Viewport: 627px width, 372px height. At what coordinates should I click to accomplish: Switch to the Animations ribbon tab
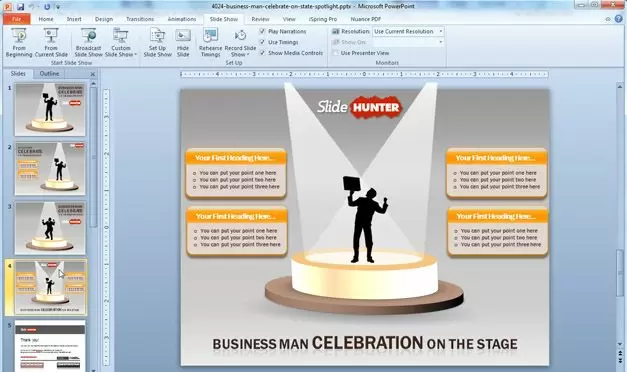182,19
